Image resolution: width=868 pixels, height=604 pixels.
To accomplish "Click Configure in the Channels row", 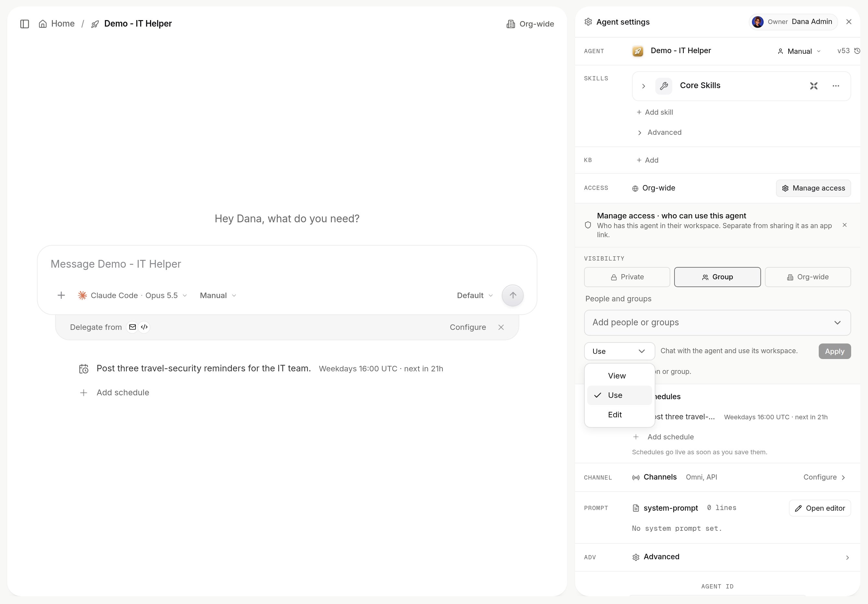I will click(824, 477).
